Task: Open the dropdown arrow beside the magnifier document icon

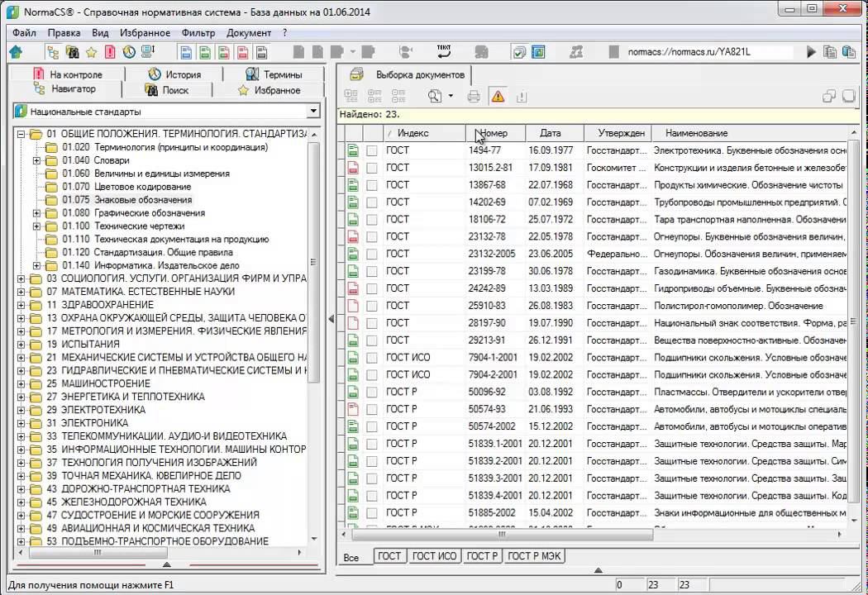Action: pos(451,97)
